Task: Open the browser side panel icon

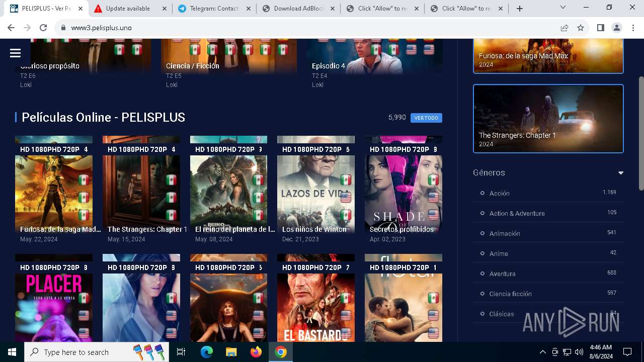Action: pyautogui.click(x=600, y=28)
